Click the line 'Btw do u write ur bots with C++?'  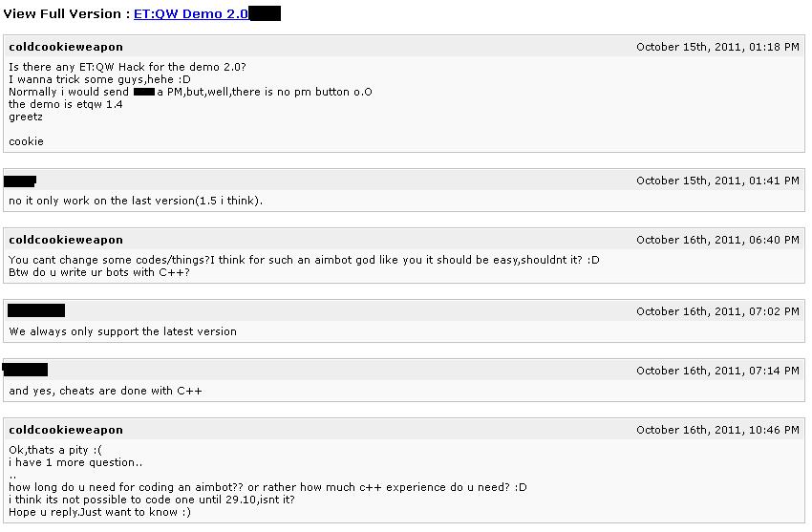[99, 273]
